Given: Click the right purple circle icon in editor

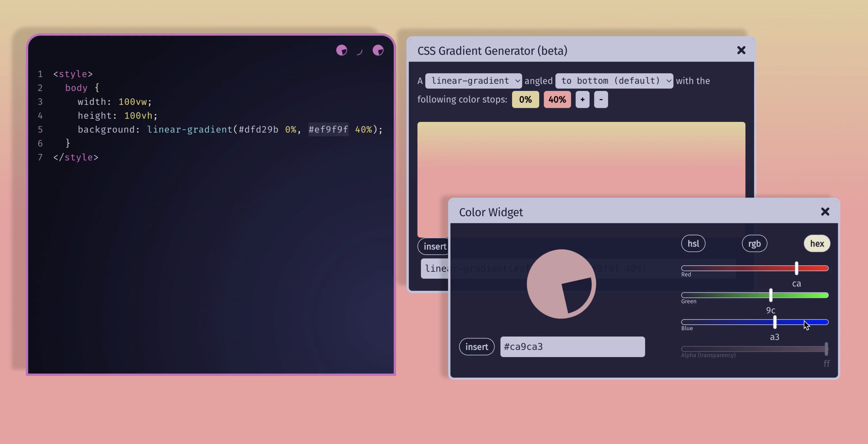Looking at the screenshot, I should (378, 50).
